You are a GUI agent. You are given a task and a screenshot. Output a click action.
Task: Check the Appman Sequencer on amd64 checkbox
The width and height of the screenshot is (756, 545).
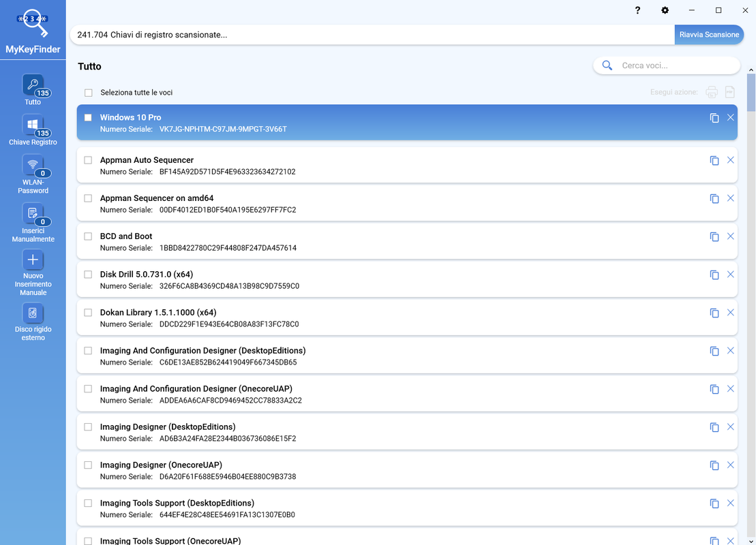tap(88, 198)
